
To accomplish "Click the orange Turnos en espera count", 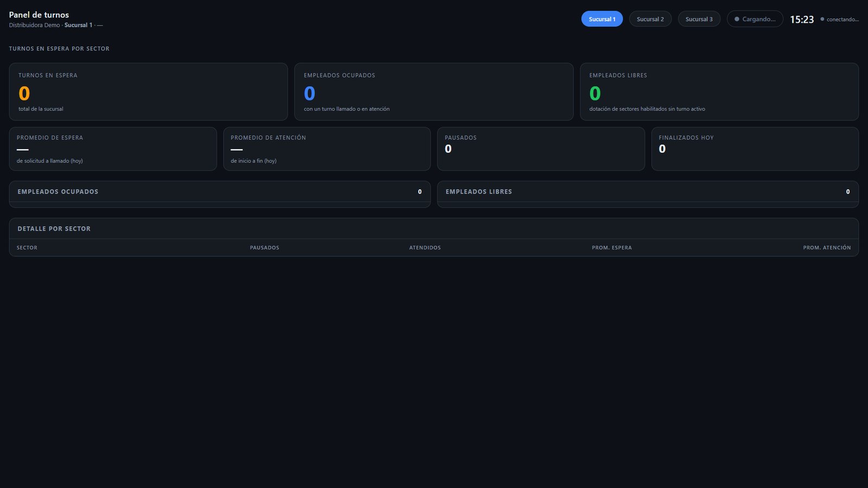I will coord(24,93).
